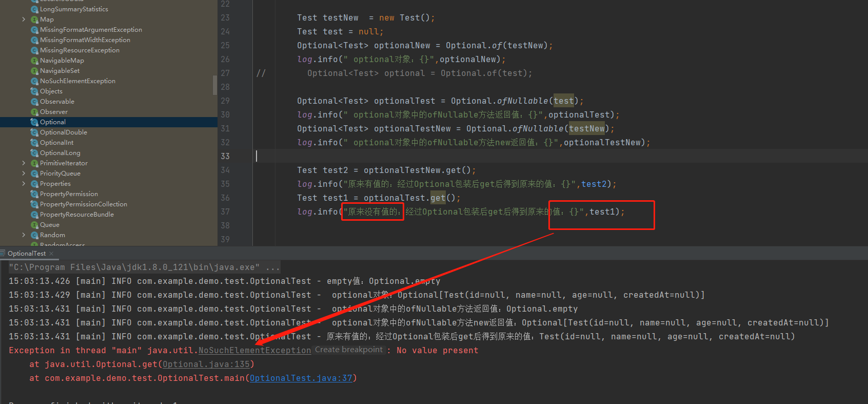The width and height of the screenshot is (868, 404).
Task: Click the NoSuchElementException class icon
Action: (35, 81)
